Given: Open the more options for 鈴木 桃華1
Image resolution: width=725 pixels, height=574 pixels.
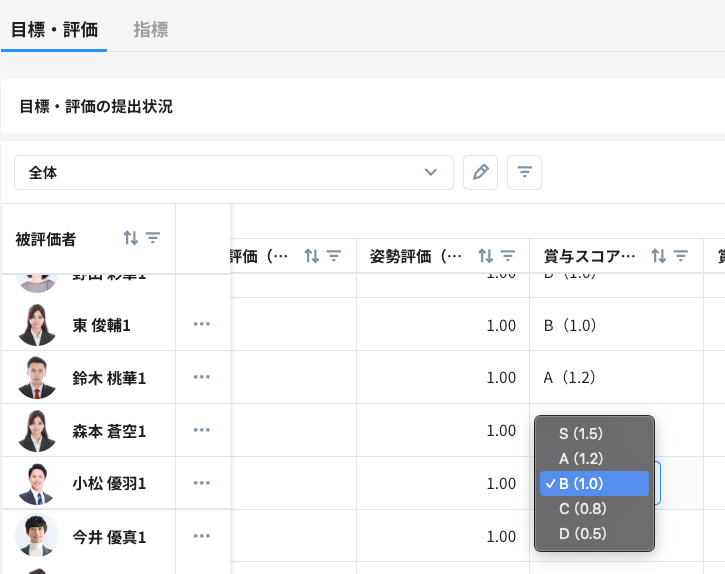Looking at the screenshot, I should [202, 377].
